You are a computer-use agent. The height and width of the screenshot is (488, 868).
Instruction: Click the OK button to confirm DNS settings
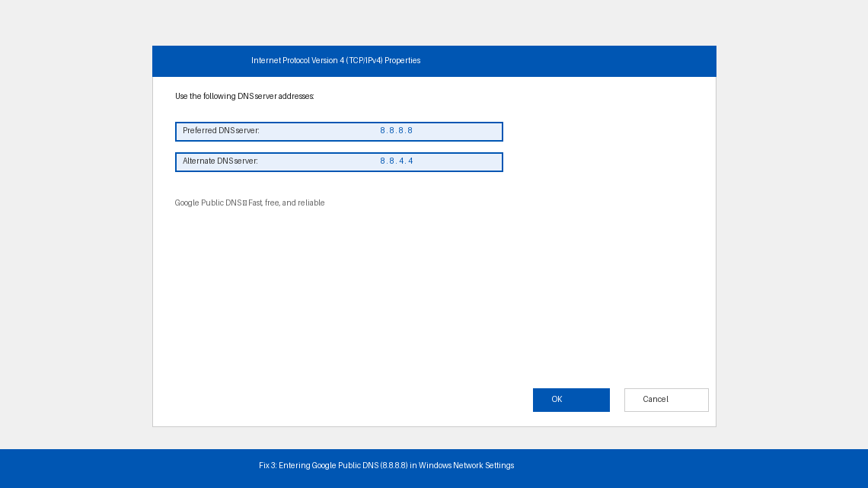571,400
